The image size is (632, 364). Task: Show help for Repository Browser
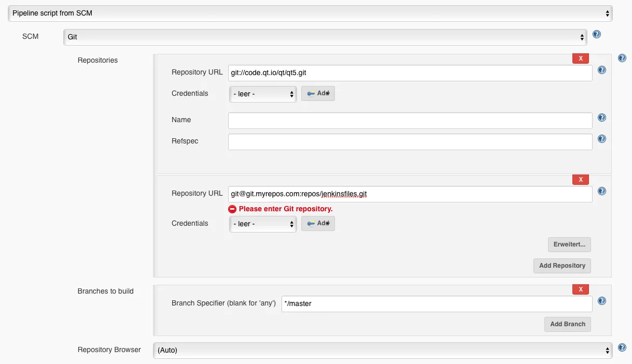coord(622,348)
